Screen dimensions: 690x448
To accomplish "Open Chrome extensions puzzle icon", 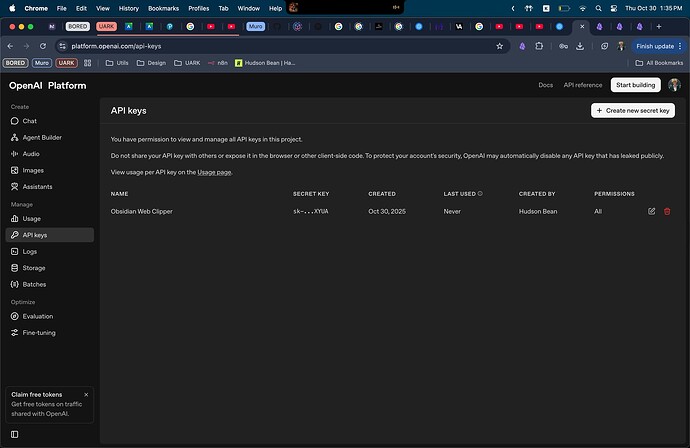I will (539, 46).
